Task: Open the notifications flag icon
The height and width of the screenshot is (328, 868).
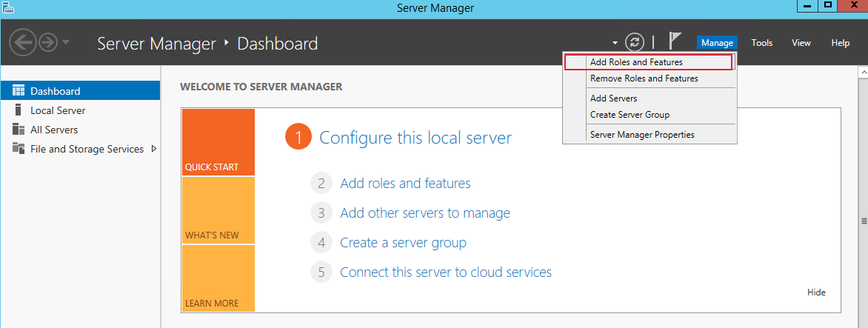Action: [x=674, y=42]
